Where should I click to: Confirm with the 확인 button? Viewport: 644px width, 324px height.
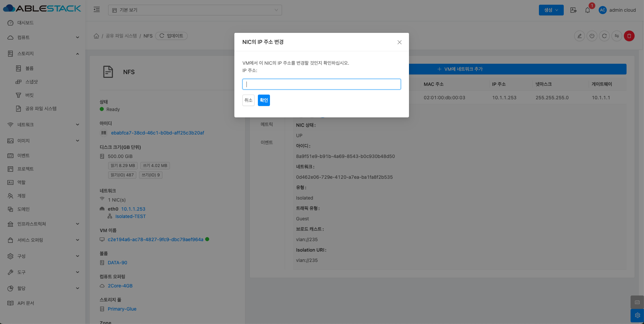pos(264,100)
